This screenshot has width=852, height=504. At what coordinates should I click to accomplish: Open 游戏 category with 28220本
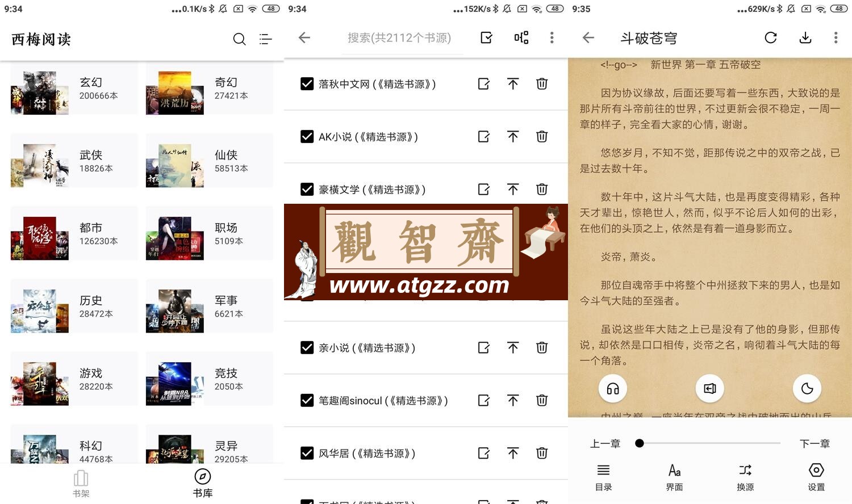[74, 380]
